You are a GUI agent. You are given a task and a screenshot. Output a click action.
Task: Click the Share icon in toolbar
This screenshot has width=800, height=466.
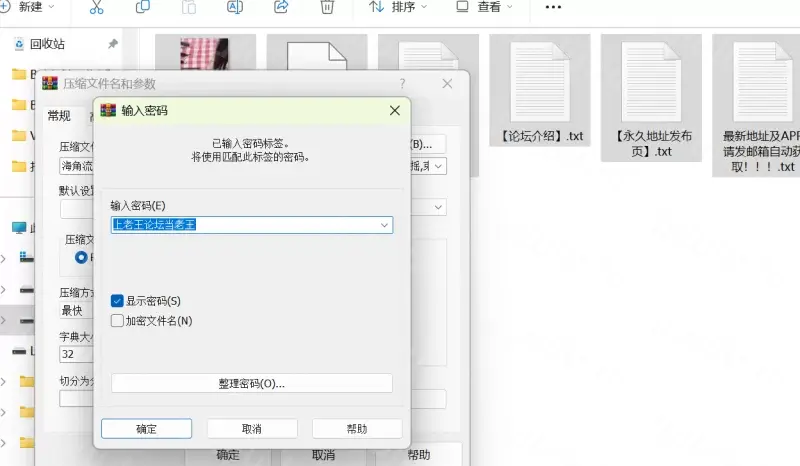[281, 7]
